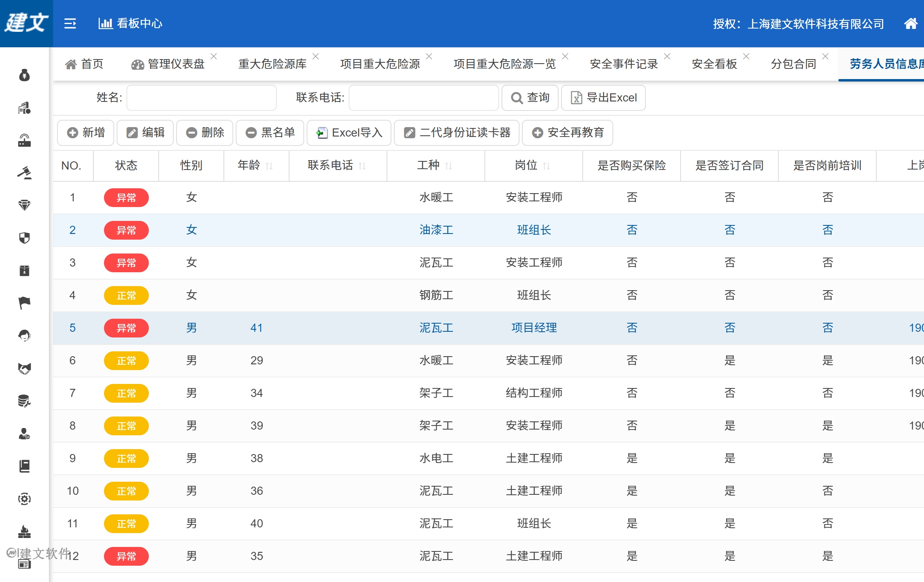
Task: Close the 管理仪表盘 tab
Action: [x=214, y=56]
